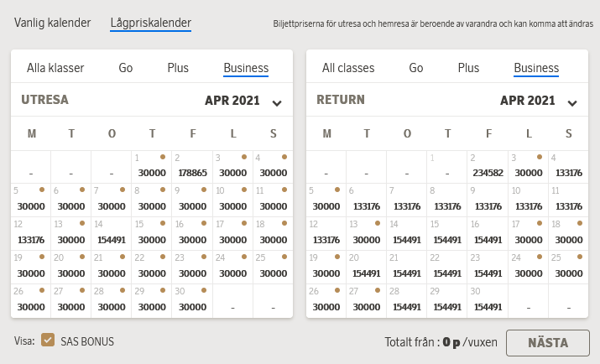The height and width of the screenshot is (364, 600).
Task: Pick April 2 outbound priced 178865
Action: point(192,166)
